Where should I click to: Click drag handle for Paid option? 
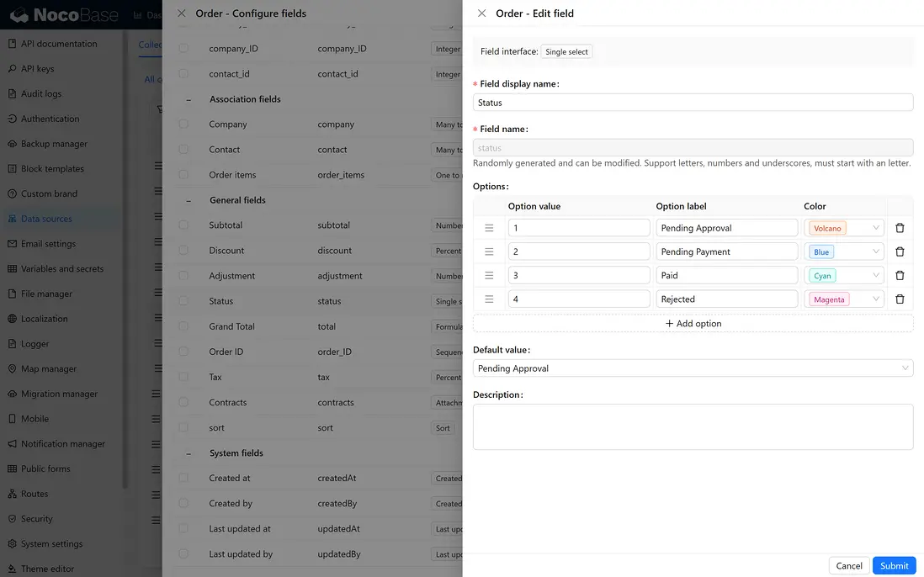coord(489,275)
